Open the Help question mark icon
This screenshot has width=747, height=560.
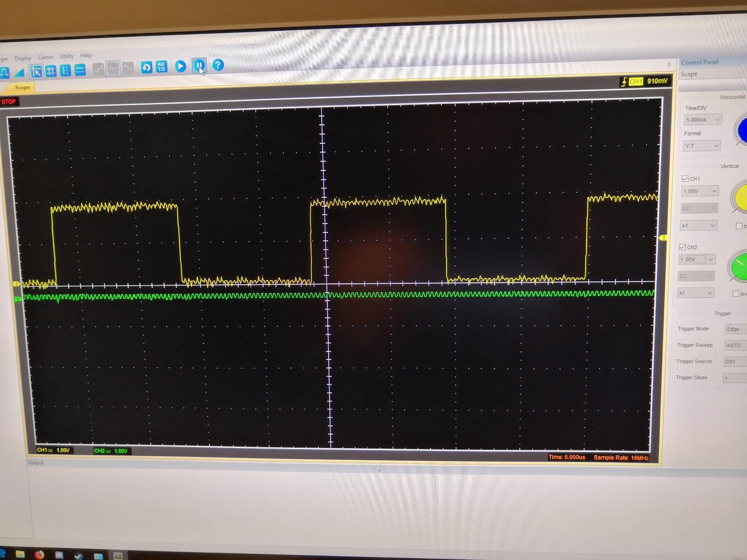point(218,65)
